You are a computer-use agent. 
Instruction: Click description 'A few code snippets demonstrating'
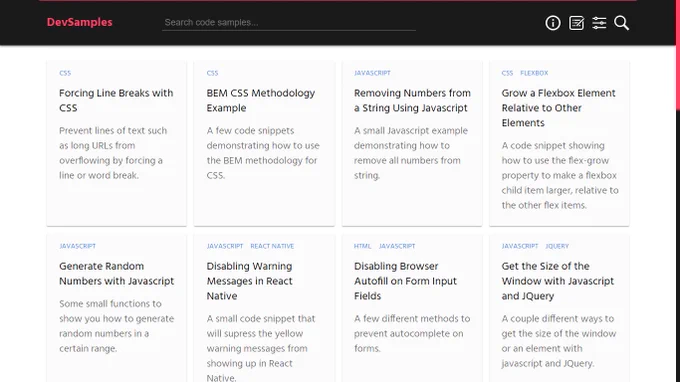[263, 153]
